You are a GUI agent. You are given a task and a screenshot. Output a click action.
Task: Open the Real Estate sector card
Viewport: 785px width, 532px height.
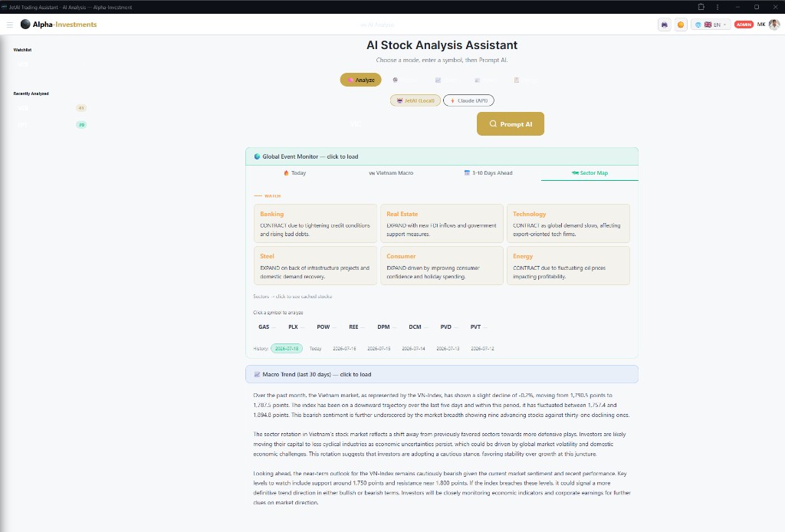(x=442, y=223)
